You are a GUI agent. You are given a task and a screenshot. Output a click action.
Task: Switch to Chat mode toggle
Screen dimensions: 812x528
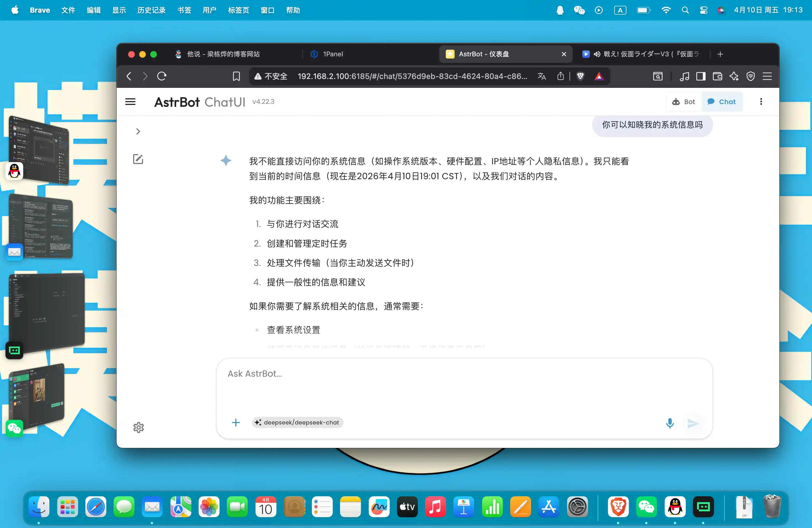(722, 102)
